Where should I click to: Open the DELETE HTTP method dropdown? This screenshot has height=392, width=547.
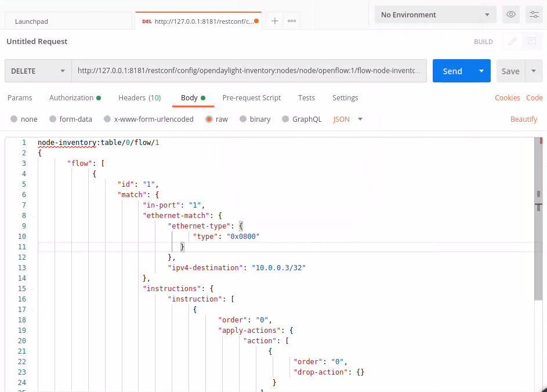38,71
